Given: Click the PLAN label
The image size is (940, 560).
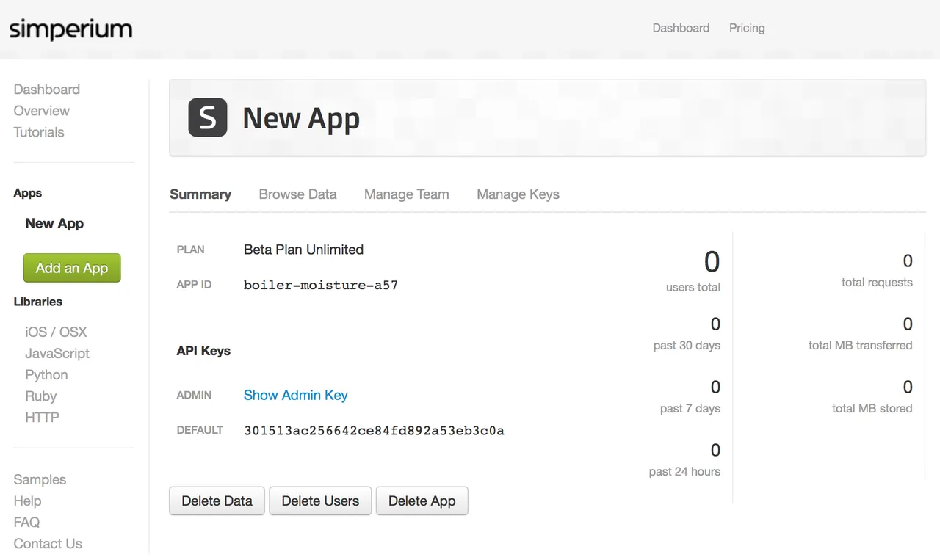Looking at the screenshot, I should [190, 250].
